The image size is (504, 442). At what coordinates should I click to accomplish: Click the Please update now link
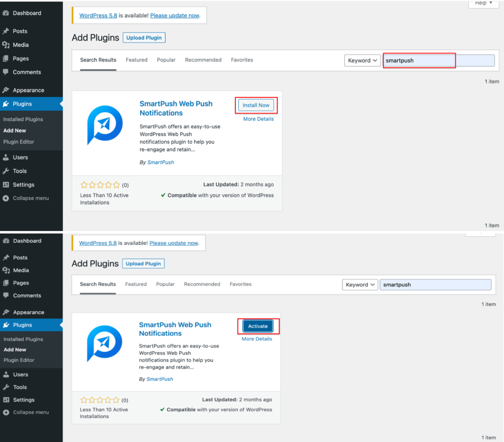174,15
